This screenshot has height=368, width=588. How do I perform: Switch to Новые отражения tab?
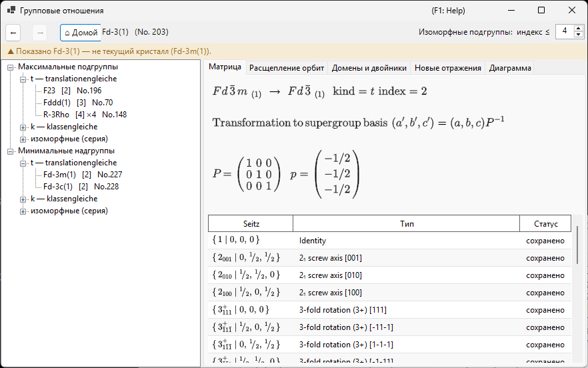pos(448,68)
